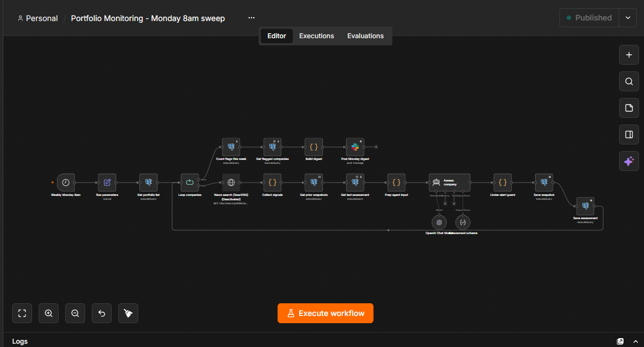
Task: Pop out the Logs panel
Action: click(x=620, y=341)
